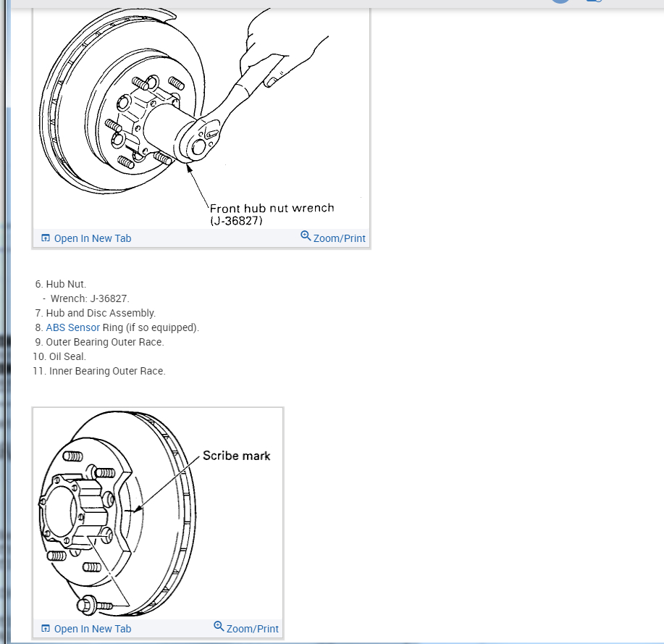Click the text '7. Hub and Disc Assembly.'
The width and height of the screenshot is (664, 644).
(x=96, y=313)
